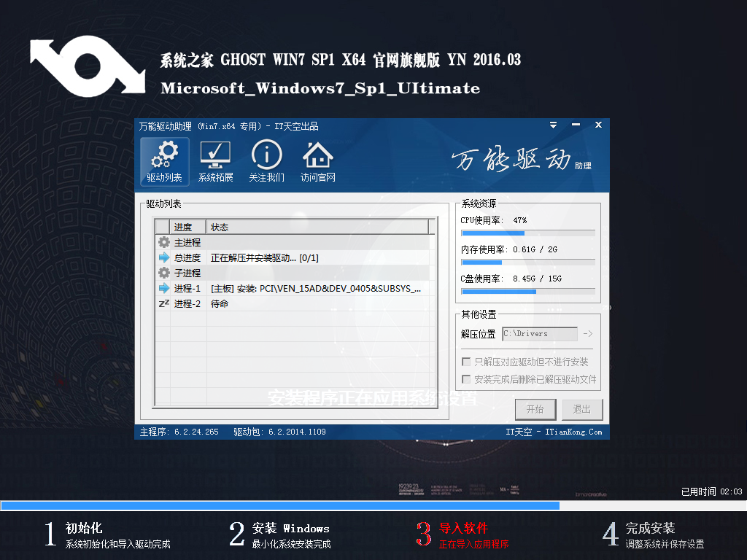747x560 pixels.
Task: Select the 正在解压并安装驱动... [0/1] status
Action: (264, 257)
